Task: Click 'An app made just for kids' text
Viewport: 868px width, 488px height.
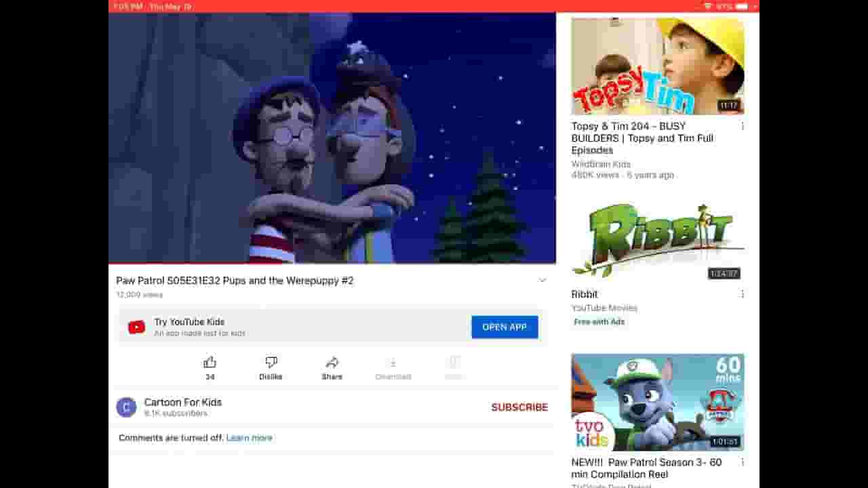Action: [x=199, y=333]
